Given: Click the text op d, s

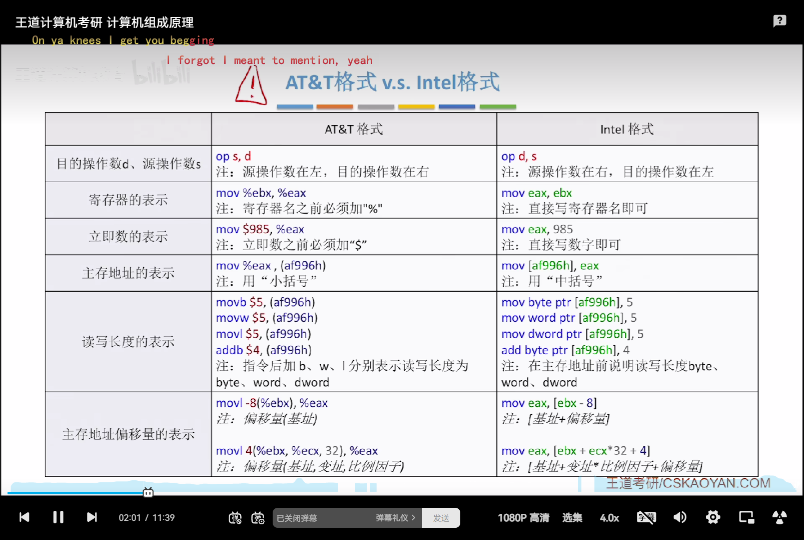Looking at the screenshot, I should [519, 156].
